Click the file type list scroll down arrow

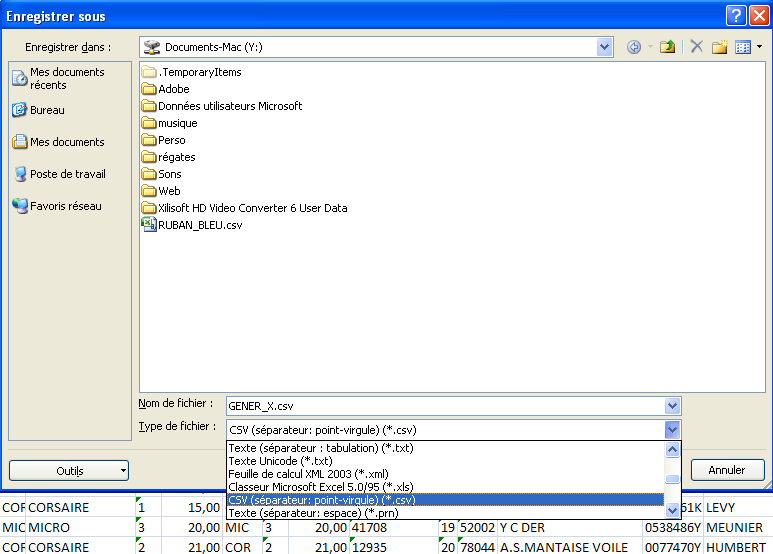(x=672, y=511)
